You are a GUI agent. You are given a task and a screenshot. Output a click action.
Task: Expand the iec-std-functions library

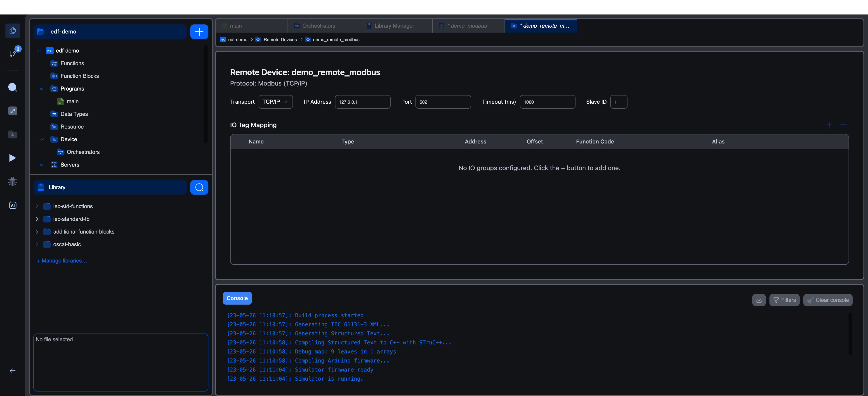[x=37, y=206]
